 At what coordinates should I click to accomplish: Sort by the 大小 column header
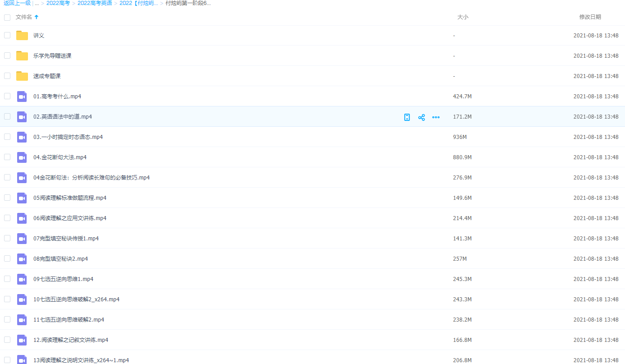[x=463, y=17]
